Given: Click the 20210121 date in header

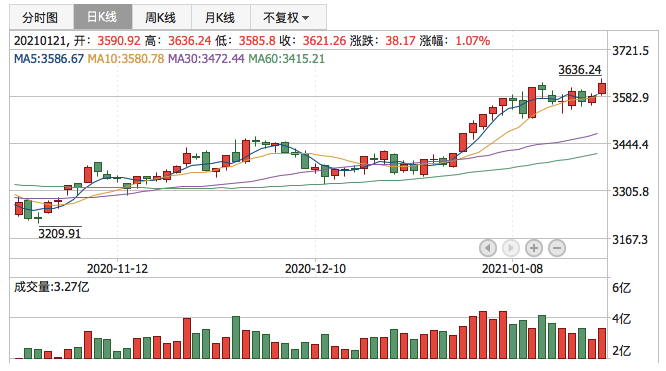Looking at the screenshot, I should click(40, 41).
